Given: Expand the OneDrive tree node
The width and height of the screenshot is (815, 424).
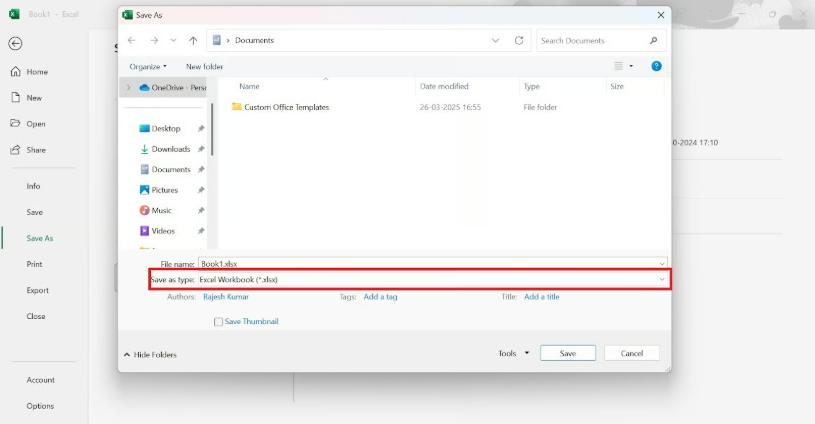Looking at the screenshot, I should 128,87.
